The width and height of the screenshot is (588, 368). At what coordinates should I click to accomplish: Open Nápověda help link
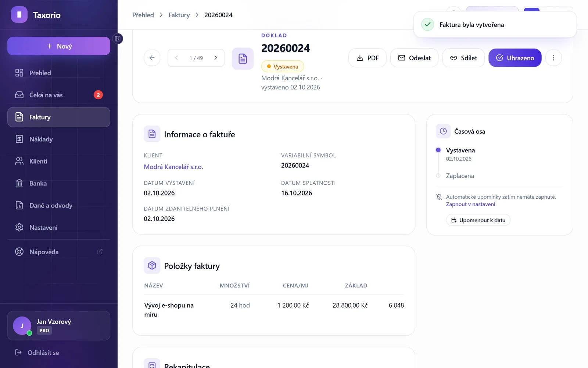(x=59, y=252)
